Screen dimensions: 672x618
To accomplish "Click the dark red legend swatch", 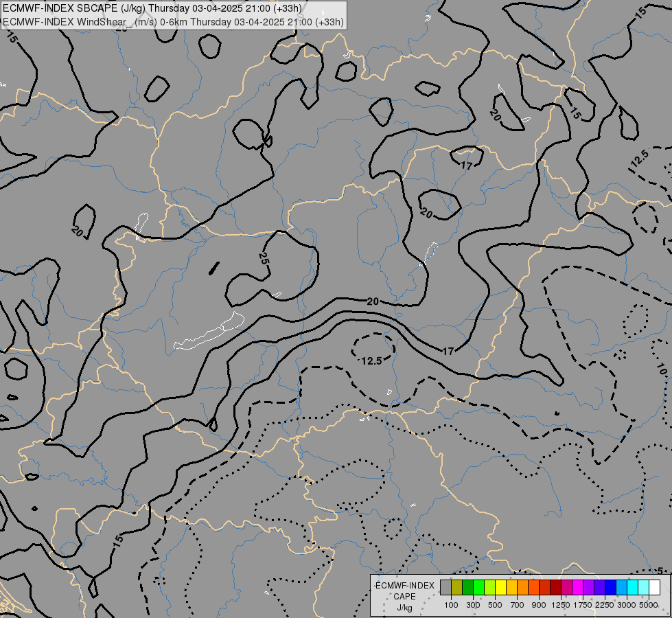I will coord(555,587).
